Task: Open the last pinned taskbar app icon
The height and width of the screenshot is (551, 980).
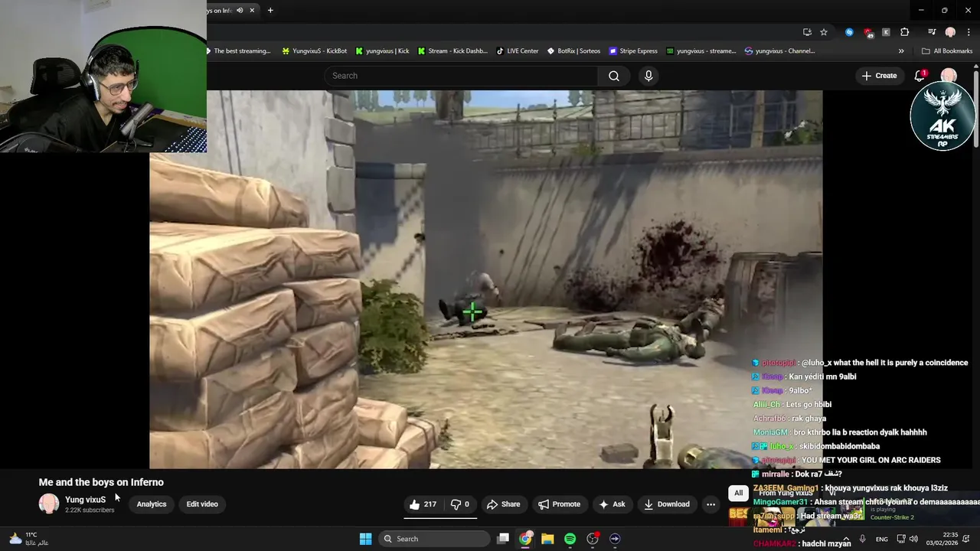Action: 615,539
